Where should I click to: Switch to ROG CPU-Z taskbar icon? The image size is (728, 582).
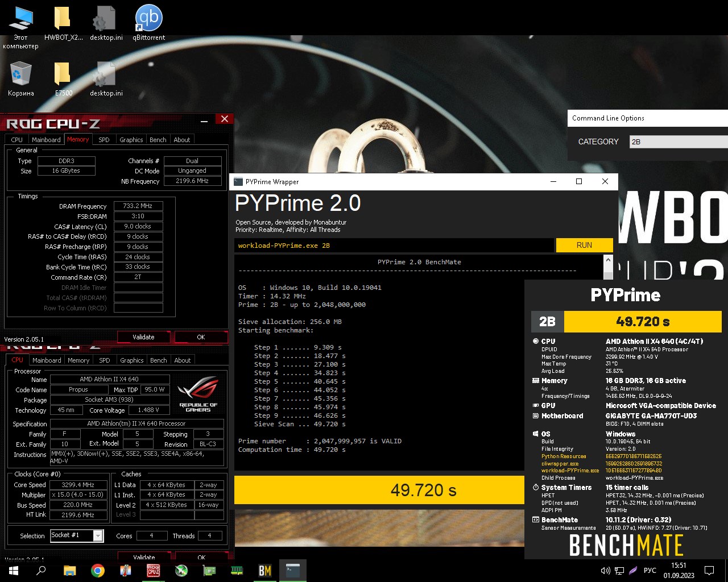[153, 571]
